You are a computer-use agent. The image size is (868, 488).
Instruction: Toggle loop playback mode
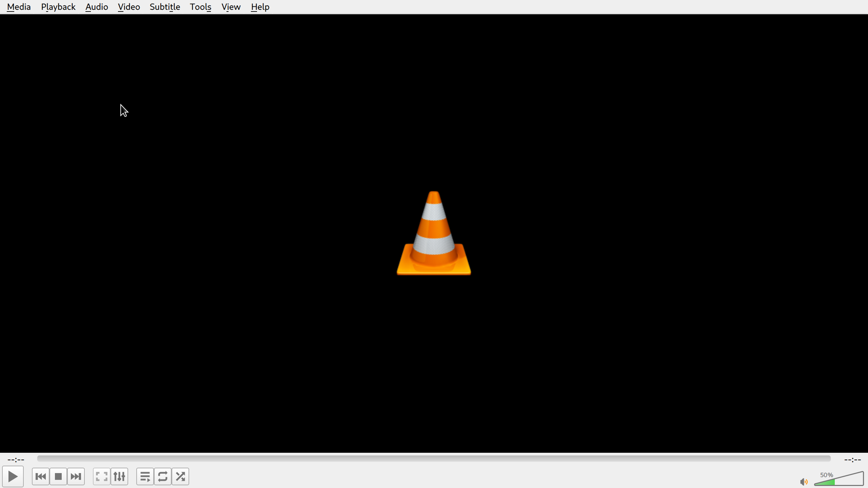click(163, 476)
